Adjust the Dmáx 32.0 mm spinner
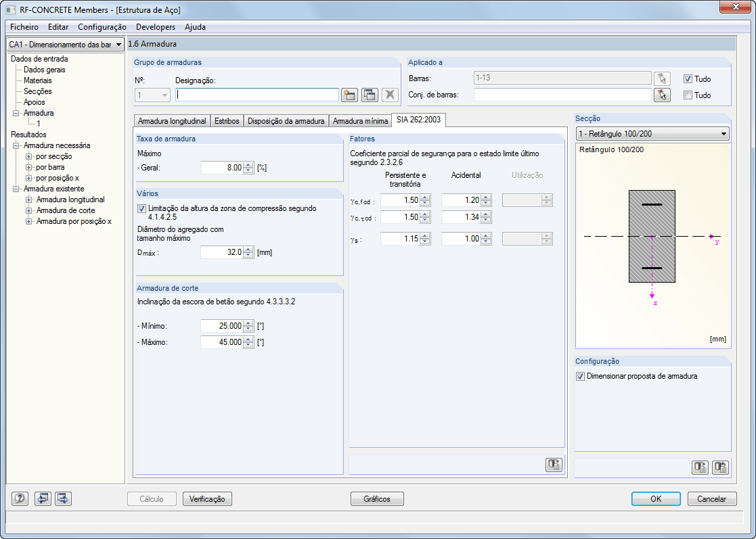Screen dimensions: 756x539 tap(248, 252)
